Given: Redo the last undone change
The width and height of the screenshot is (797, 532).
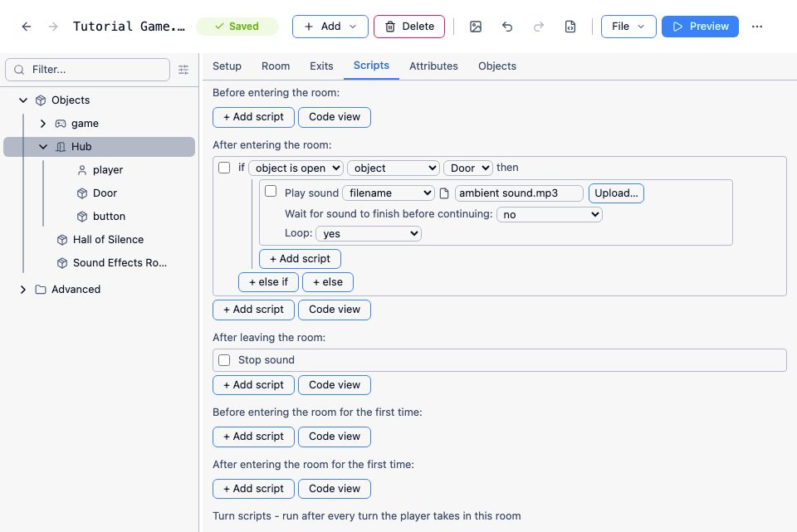Looking at the screenshot, I should click(539, 27).
